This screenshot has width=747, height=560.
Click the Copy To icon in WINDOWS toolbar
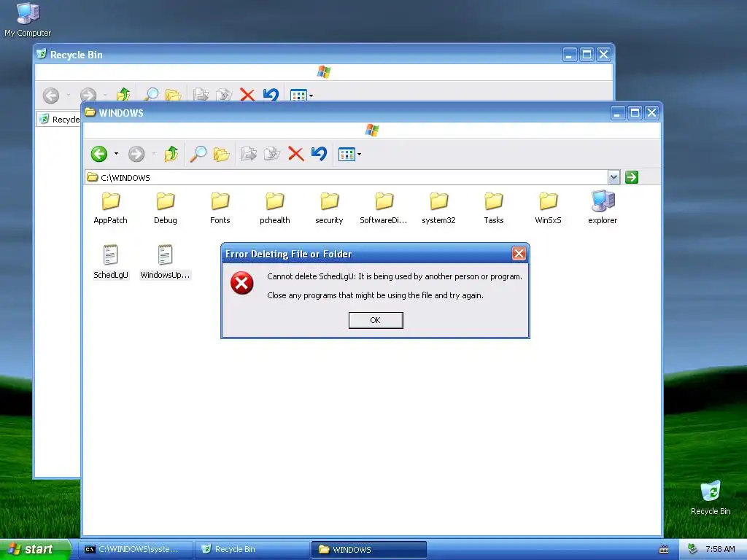pyautogui.click(x=272, y=154)
